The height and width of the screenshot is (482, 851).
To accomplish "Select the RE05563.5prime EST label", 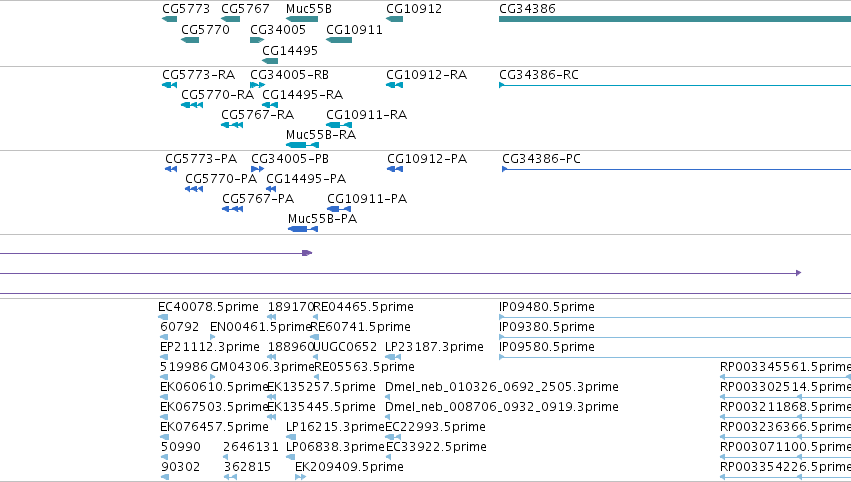I will pyautogui.click(x=364, y=367).
